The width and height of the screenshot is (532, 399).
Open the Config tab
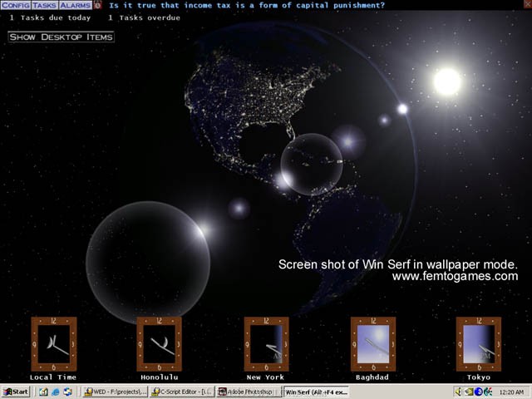click(x=15, y=5)
